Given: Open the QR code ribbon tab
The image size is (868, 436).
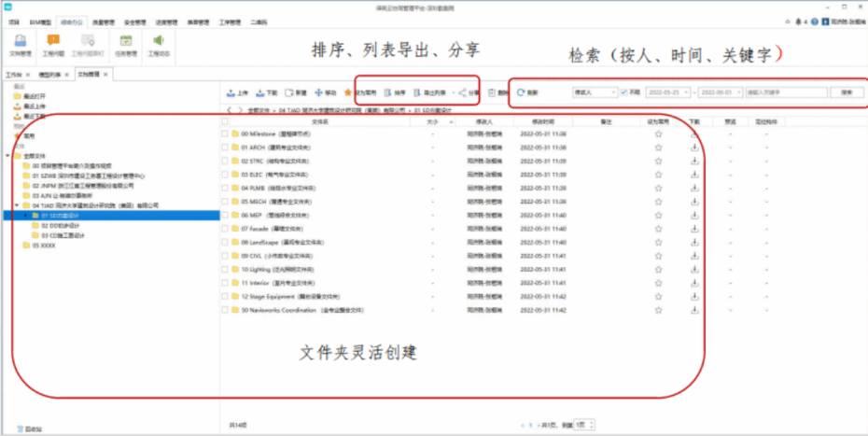Looking at the screenshot, I should pyautogui.click(x=259, y=22).
